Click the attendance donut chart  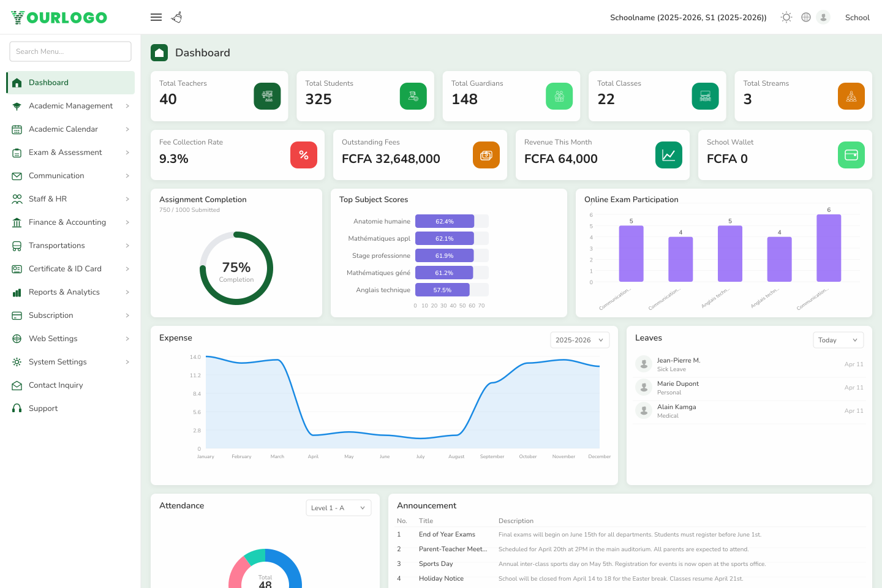[x=265, y=569]
